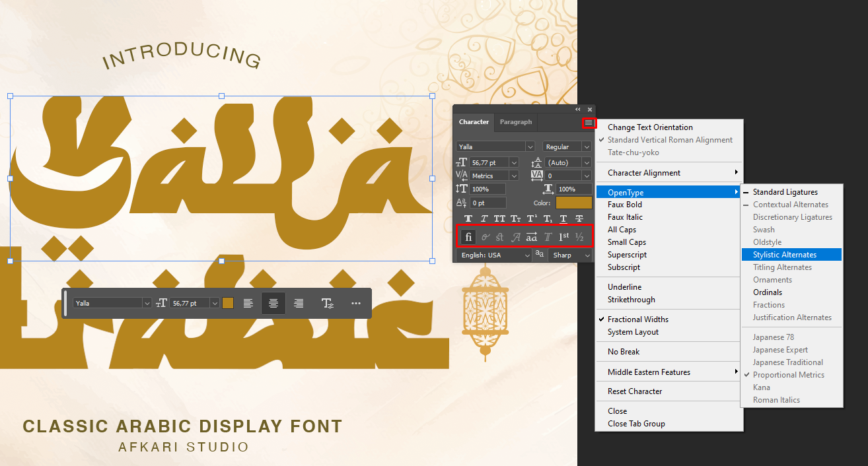Select Standard Ligatures in OpenType submenu
This screenshot has height=466, width=868.
791,192
